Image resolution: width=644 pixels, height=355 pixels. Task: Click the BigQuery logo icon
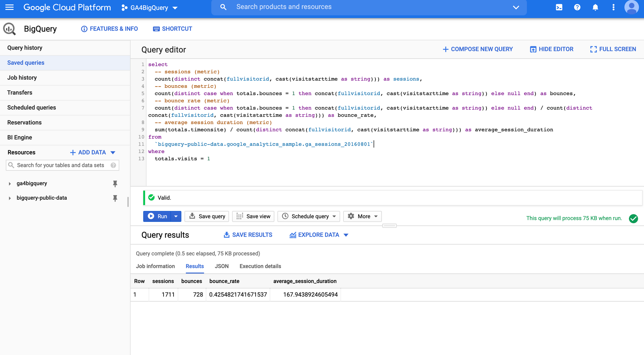point(9,29)
